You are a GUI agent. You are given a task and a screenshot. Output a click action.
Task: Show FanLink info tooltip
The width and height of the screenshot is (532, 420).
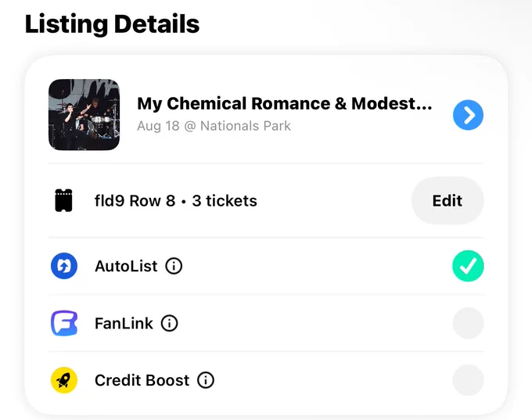click(169, 323)
